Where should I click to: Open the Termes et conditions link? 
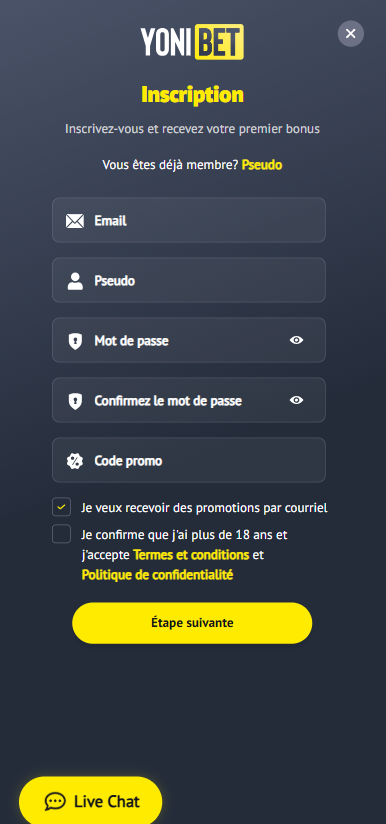[x=191, y=555]
